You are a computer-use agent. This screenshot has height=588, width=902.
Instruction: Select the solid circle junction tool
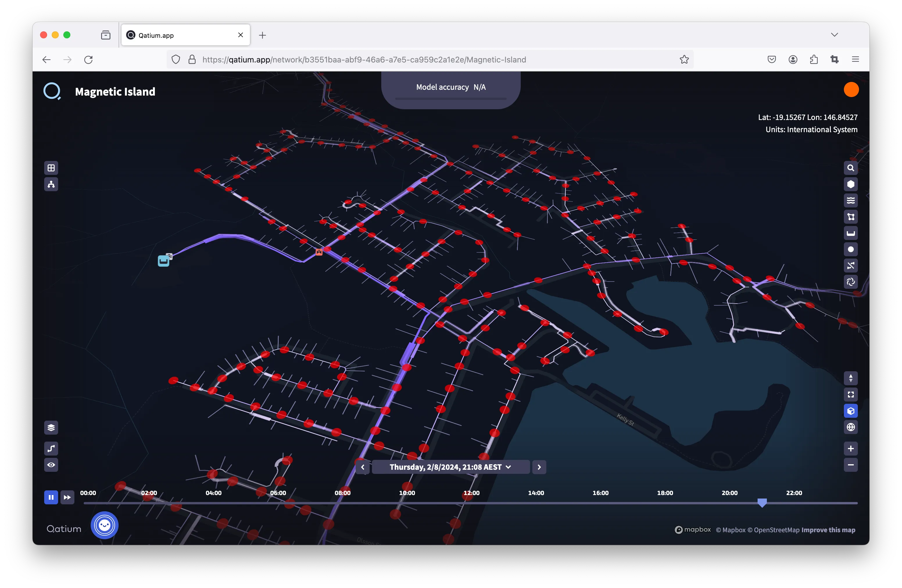pos(851,250)
